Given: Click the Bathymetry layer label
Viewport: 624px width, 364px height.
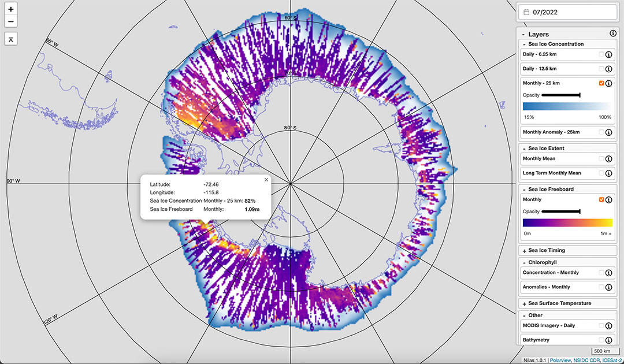Looking at the screenshot, I should pos(536,340).
